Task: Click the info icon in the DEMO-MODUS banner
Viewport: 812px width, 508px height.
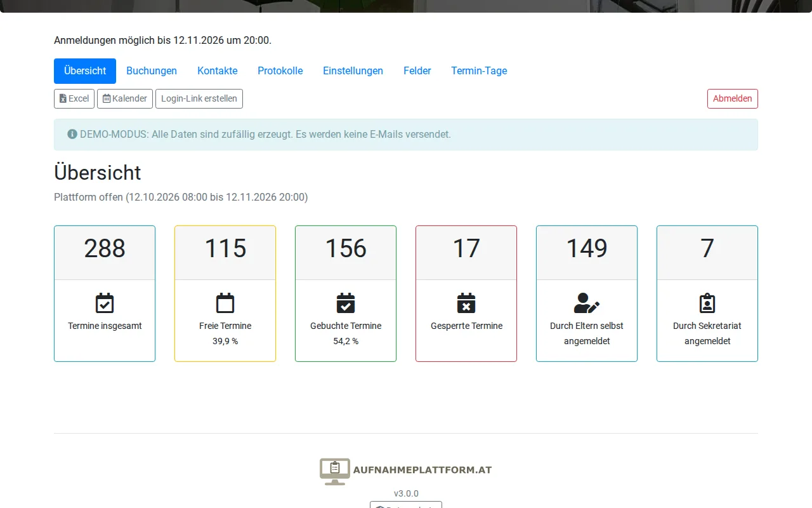Action: 72,135
